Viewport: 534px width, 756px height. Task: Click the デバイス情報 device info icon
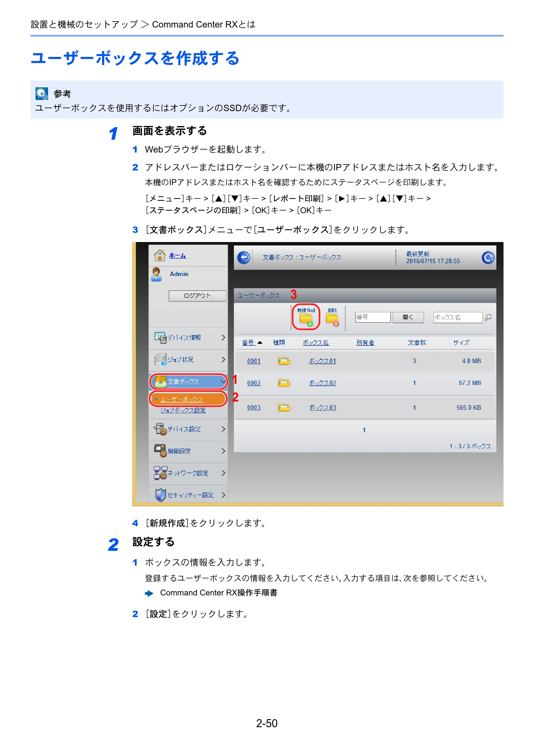[160, 337]
